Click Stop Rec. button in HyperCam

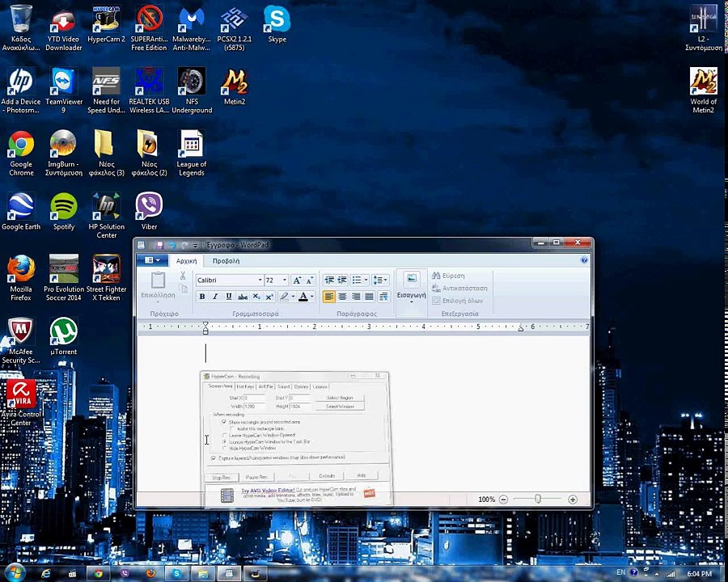point(222,478)
